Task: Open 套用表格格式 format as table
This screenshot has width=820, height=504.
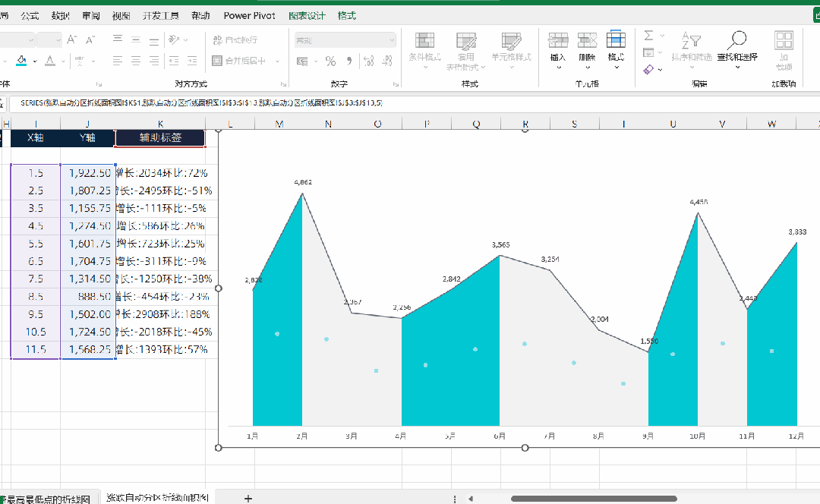Action: (x=466, y=51)
